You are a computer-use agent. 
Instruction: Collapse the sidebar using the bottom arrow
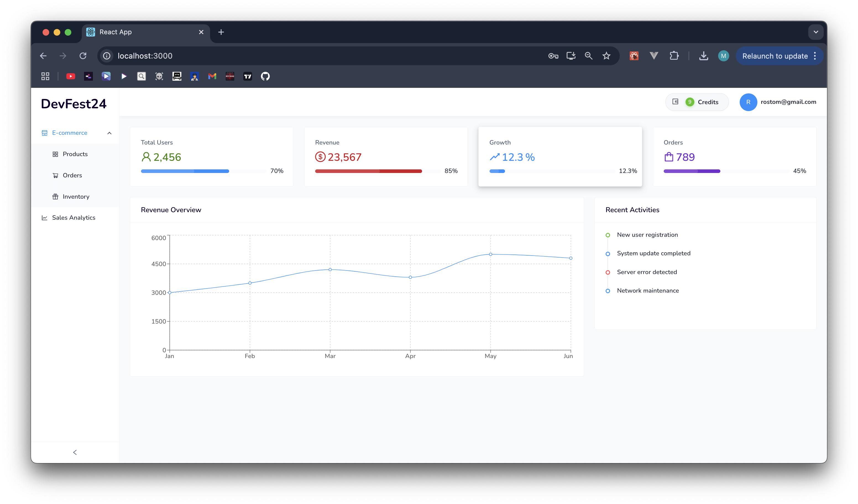pyautogui.click(x=75, y=452)
